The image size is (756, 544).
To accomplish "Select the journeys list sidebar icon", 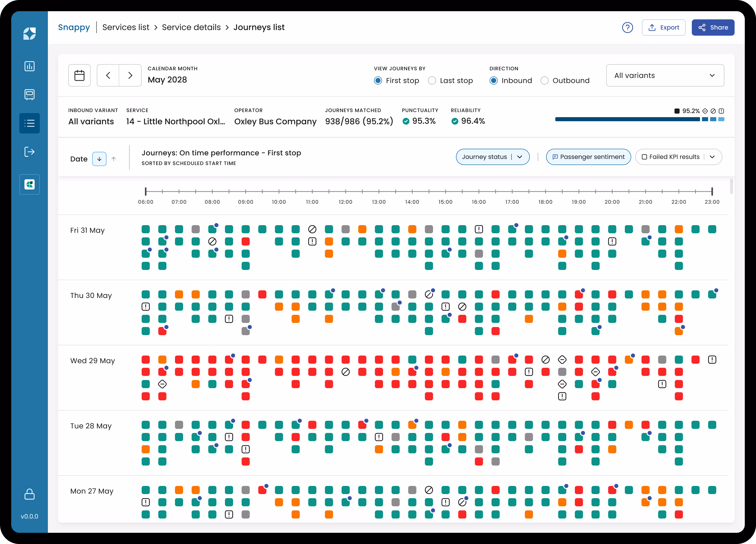I will (29, 123).
